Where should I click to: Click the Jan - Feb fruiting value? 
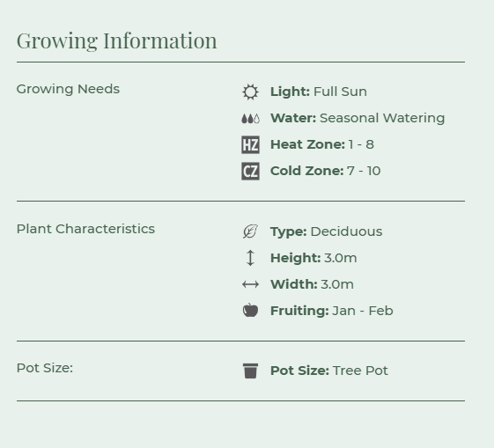click(x=363, y=311)
